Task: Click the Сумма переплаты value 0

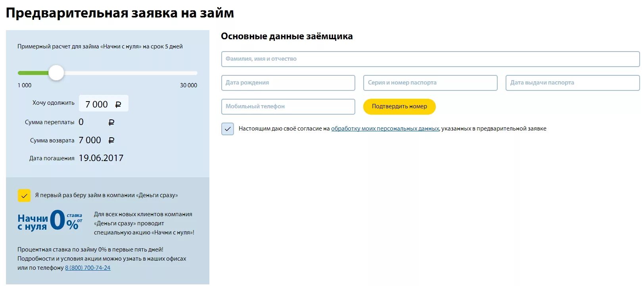Action: click(x=81, y=122)
